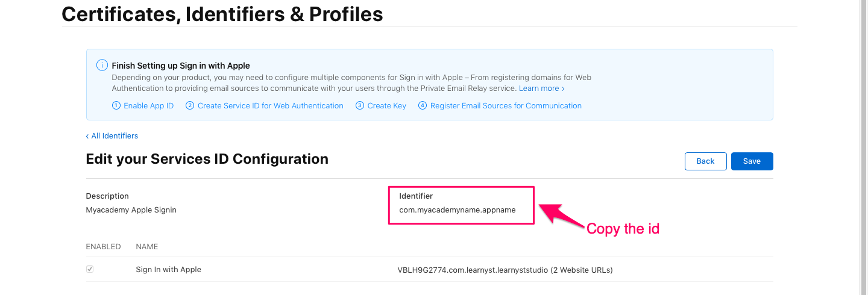The width and height of the screenshot is (868, 295).
Task: Toggle the Sign In with Apple checkbox
Action: pos(90,270)
